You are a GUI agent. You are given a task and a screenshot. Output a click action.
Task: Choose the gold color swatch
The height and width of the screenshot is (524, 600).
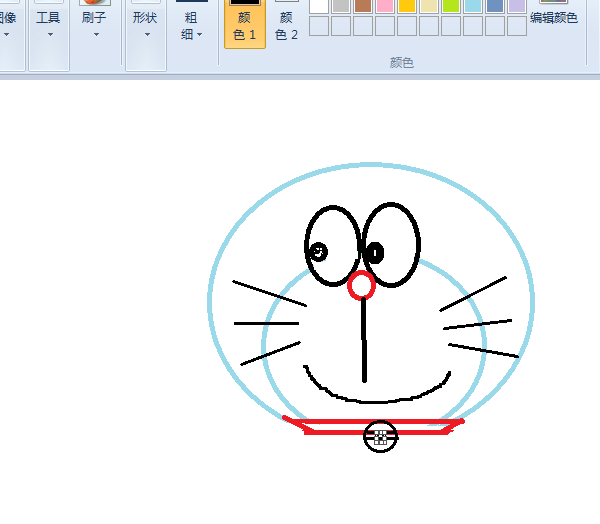click(407, 5)
